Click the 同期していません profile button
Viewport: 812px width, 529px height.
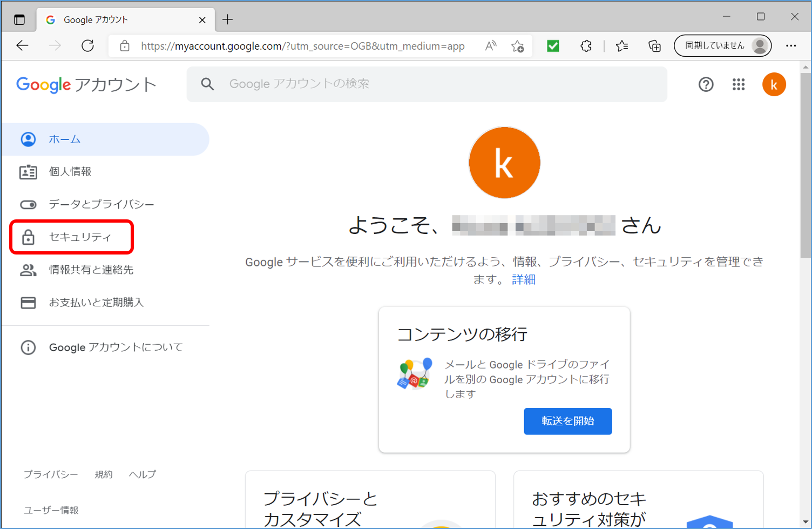pos(722,46)
